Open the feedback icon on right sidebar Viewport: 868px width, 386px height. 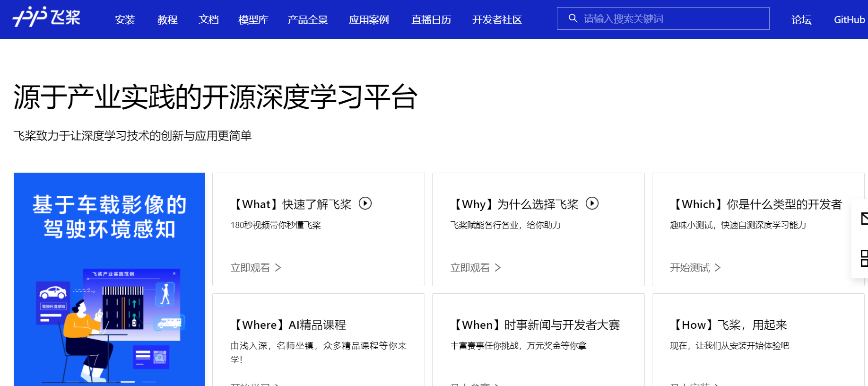pos(864,218)
